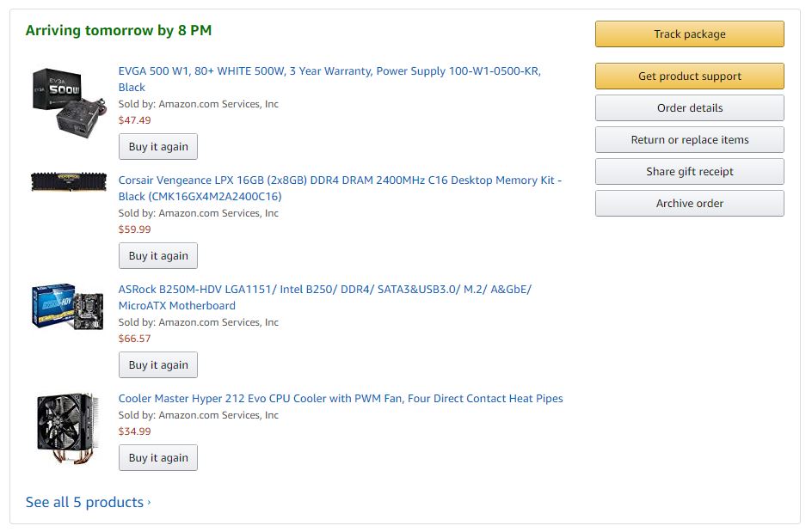The width and height of the screenshot is (812, 532).
Task: Open Cooler Master Hyper 212 Evo link
Action: click(341, 399)
